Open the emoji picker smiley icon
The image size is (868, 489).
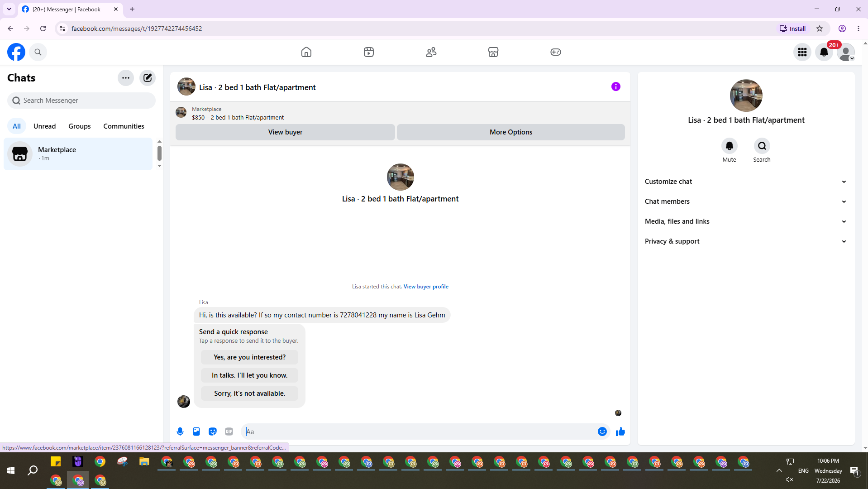(602, 432)
